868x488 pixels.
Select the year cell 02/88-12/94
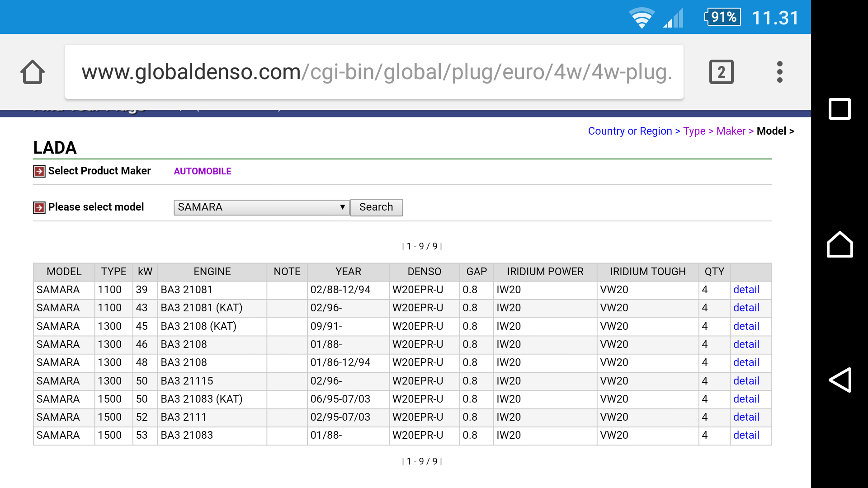(348, 290)
